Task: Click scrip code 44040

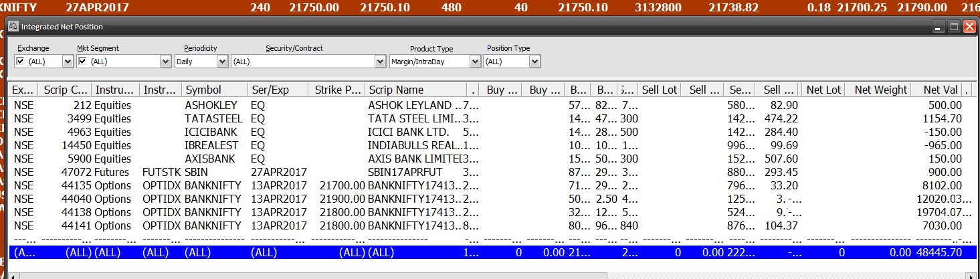Action: pos(77,199)
